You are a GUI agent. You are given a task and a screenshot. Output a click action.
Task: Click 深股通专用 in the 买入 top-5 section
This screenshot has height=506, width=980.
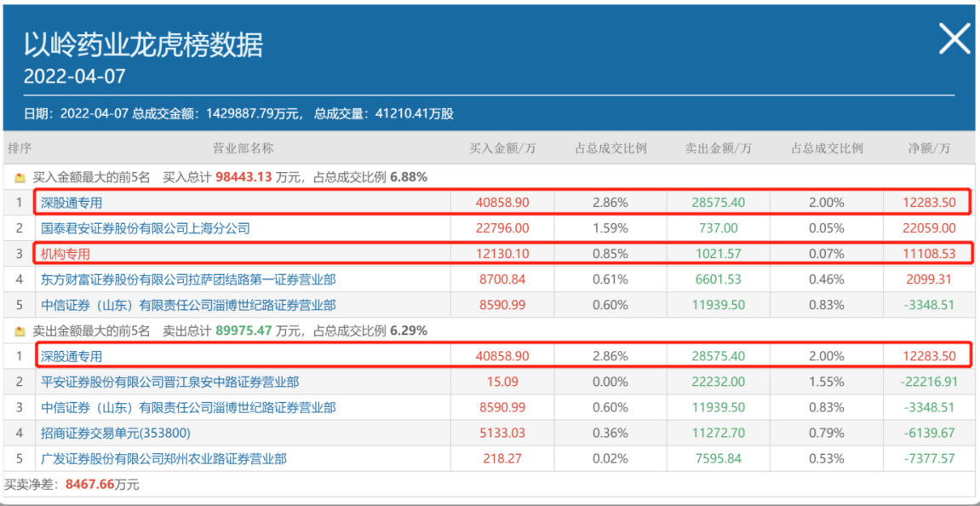(x=70, y=203)
